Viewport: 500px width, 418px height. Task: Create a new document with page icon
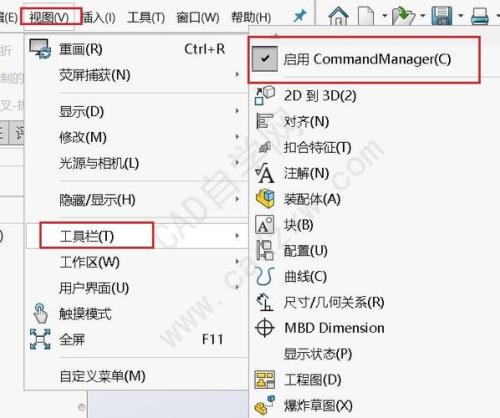[x=366, y=16]
